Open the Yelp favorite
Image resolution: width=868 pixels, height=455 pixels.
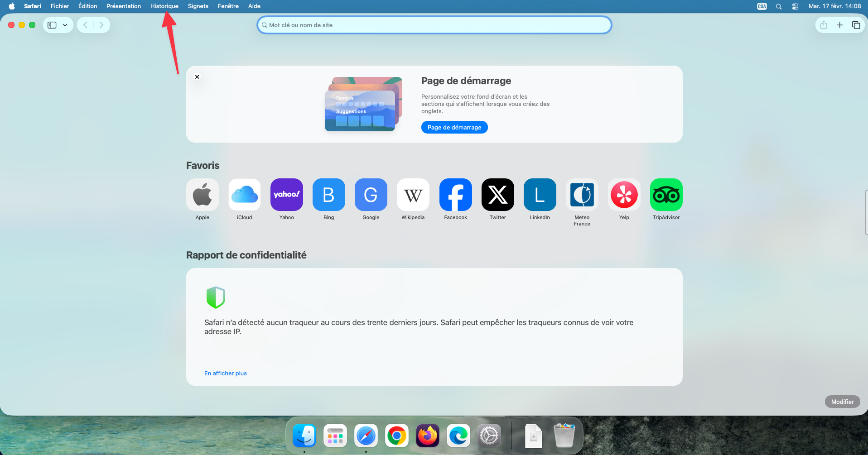624,195
